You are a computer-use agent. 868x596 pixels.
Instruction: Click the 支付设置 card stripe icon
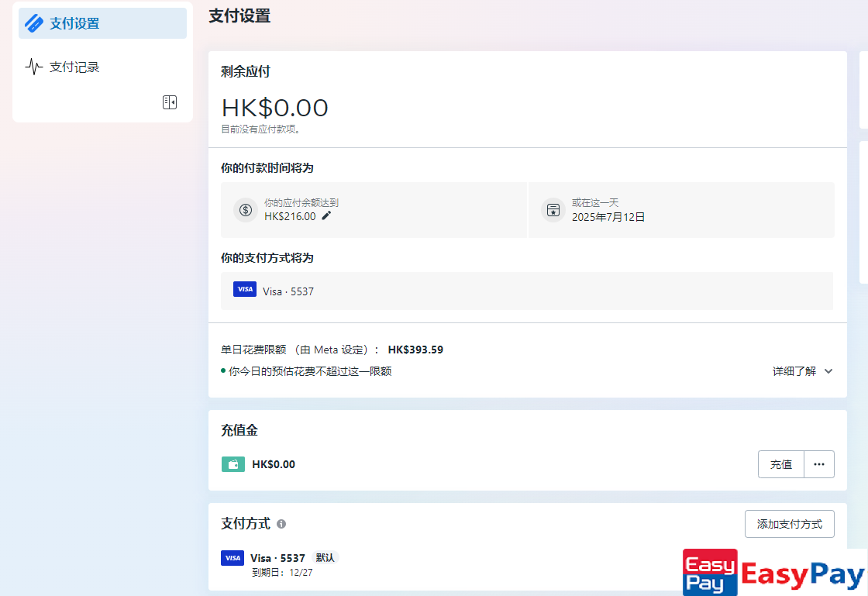tap(34, 23)
